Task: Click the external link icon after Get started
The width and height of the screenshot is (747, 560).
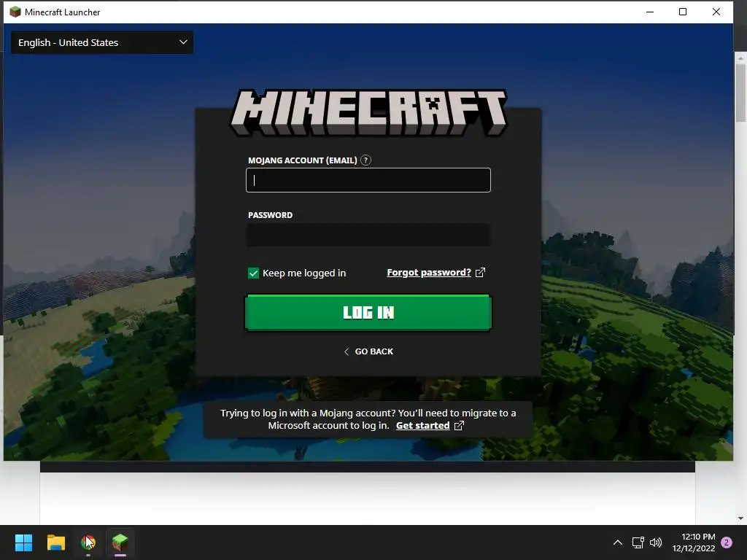Action: (459, 425)
